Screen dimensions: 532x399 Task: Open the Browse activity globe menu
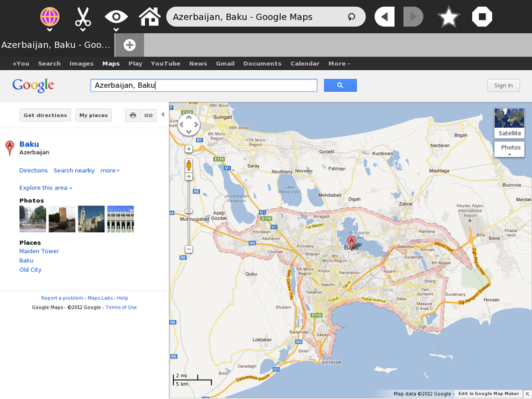pos(49,17)
